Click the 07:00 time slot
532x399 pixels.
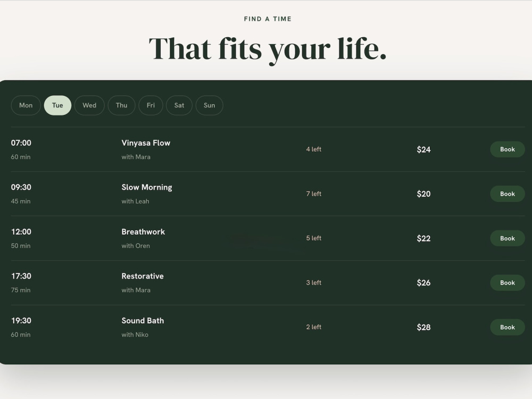pyautogui.click(x=21, y=143)
